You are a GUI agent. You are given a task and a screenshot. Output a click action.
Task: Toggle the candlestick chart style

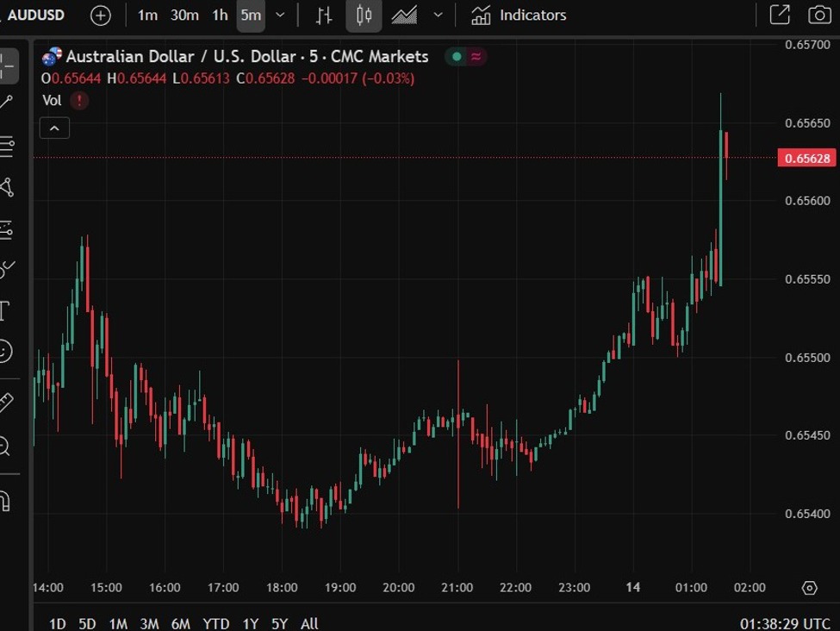pyautogui.click(x=364, y=16)
